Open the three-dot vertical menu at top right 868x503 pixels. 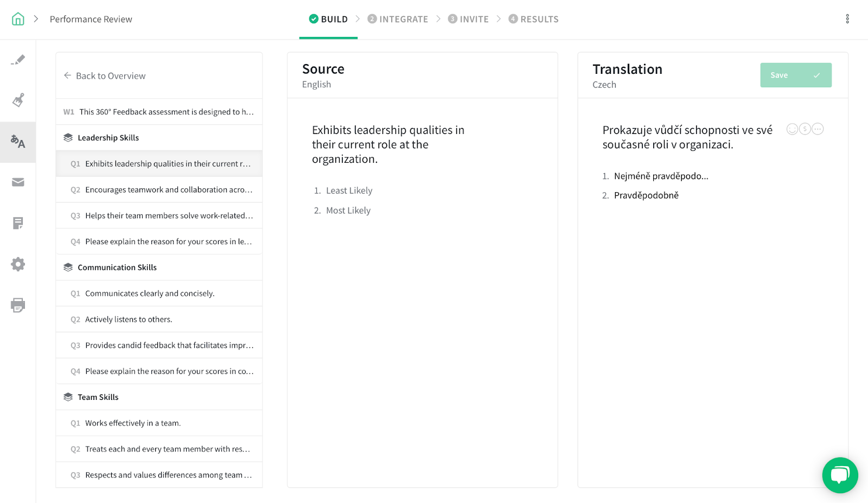click(x=847, y=19)
